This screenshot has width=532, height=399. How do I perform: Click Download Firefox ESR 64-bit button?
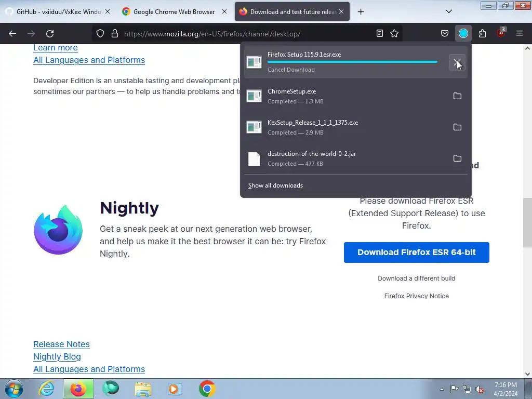(416, 252)
